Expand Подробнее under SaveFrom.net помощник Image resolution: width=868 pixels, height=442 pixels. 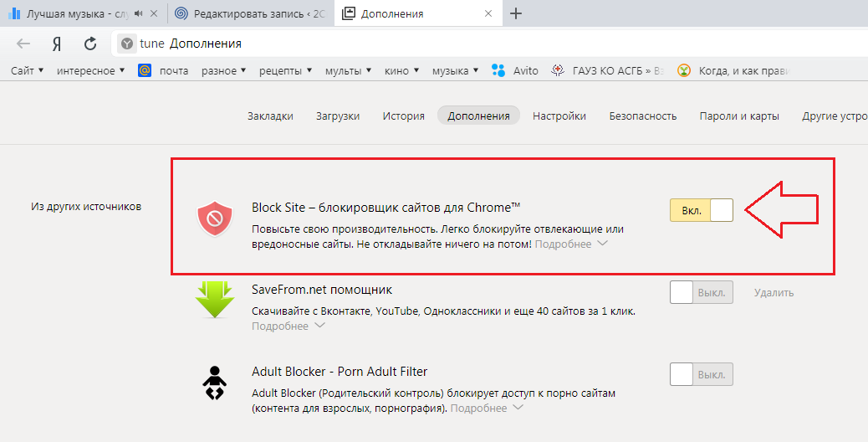(x=288, y=326)
